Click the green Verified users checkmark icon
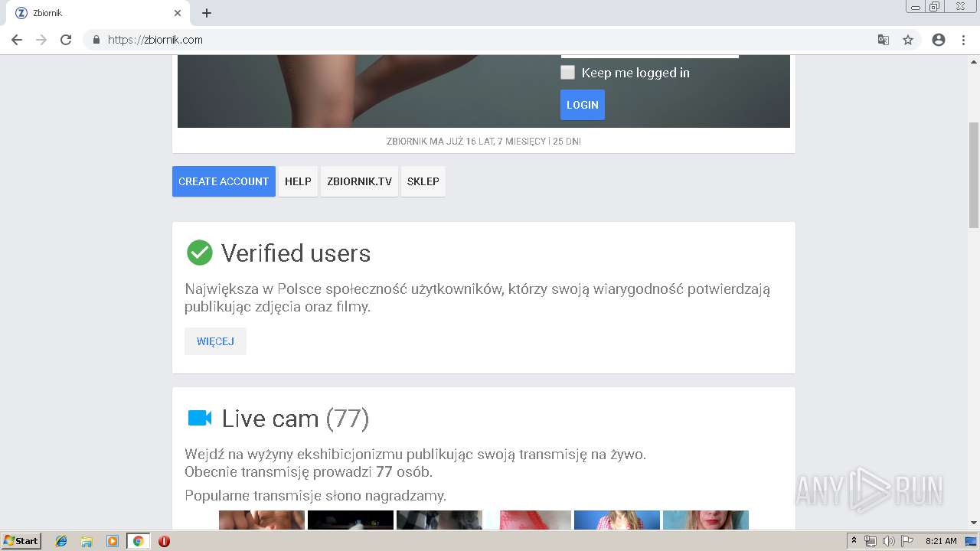Image resolution: width=980 pixels, height=551 pixels. tap(200, 253)
